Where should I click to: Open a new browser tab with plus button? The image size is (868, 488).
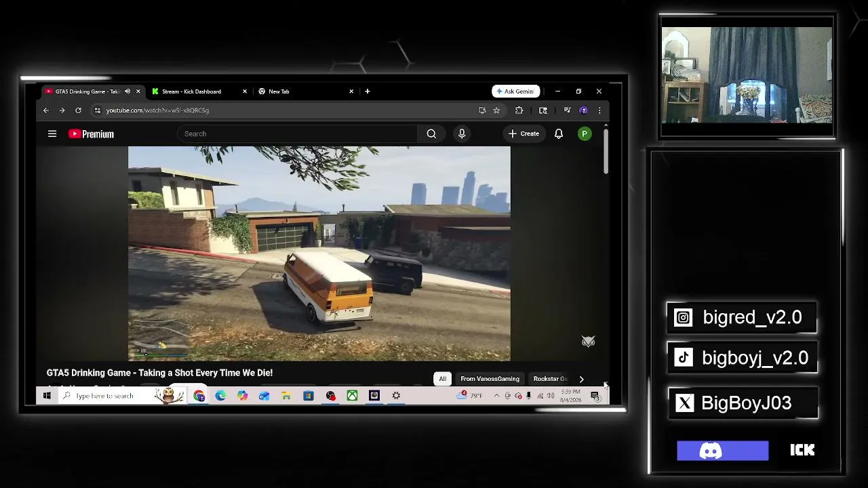(x=368, y=91)
